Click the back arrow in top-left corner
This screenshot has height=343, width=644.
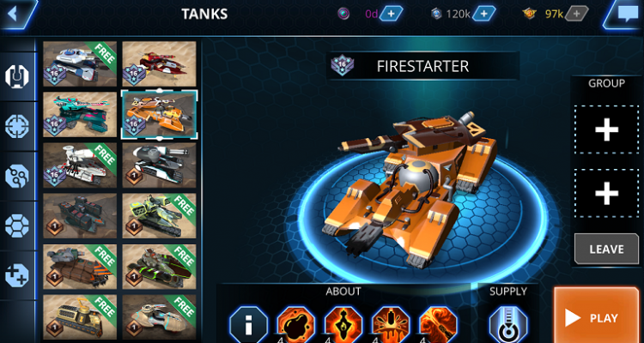click(15, 13)
